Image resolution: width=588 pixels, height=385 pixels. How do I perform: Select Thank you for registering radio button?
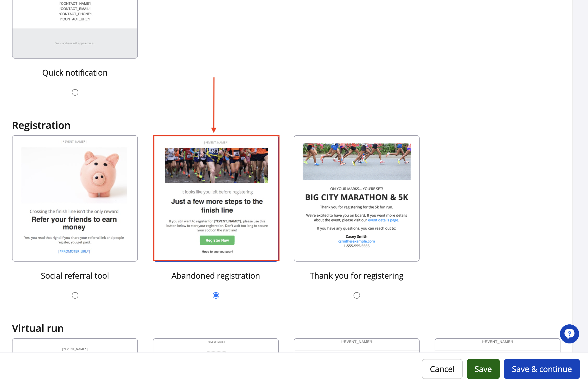[x=357, y=295]
